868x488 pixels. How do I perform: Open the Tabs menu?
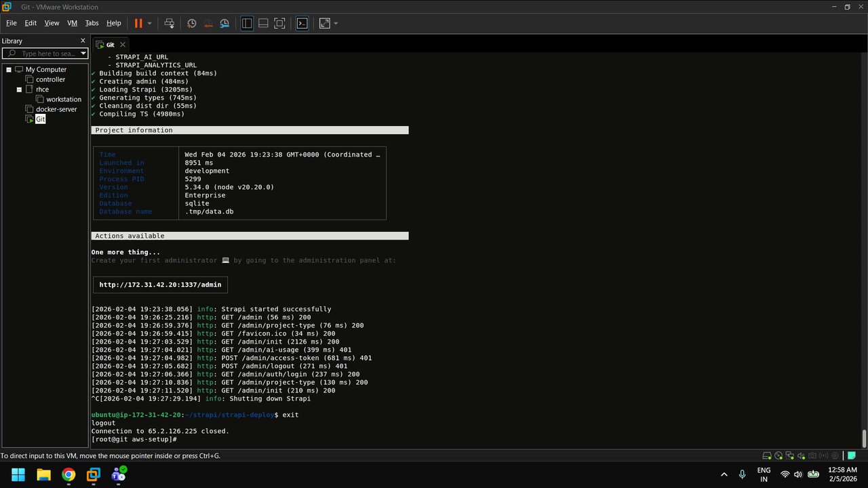(92, 23)
